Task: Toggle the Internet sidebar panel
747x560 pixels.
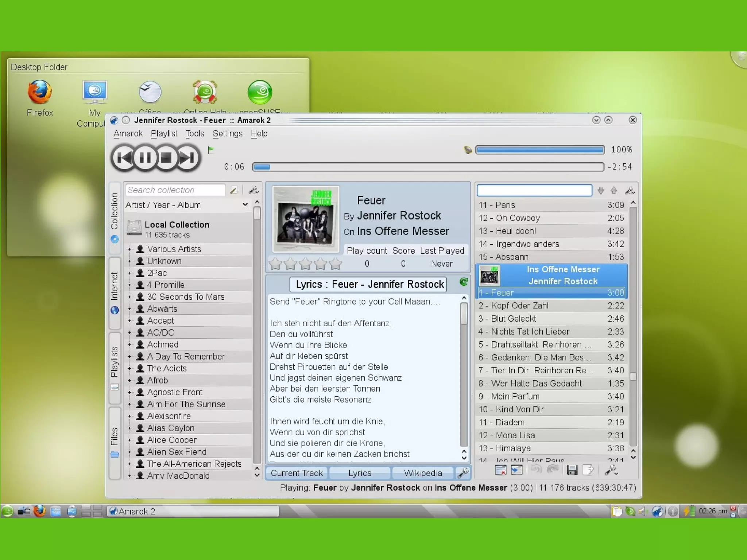Action: [x=115, y=292]
